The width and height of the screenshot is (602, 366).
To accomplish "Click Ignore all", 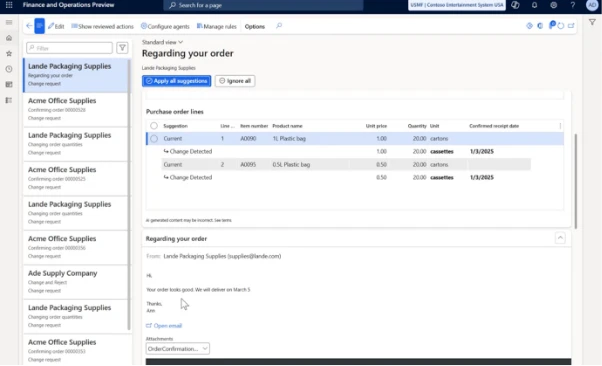I will pos(235,81).
